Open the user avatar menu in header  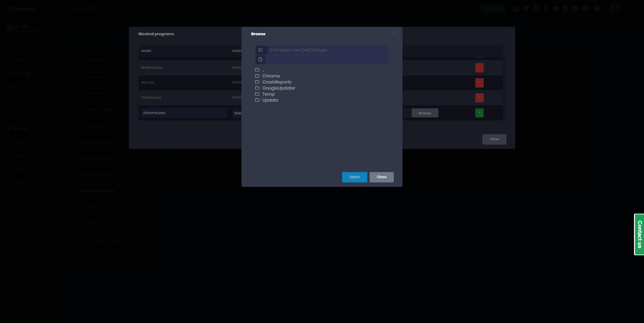(x=615, y=8)
